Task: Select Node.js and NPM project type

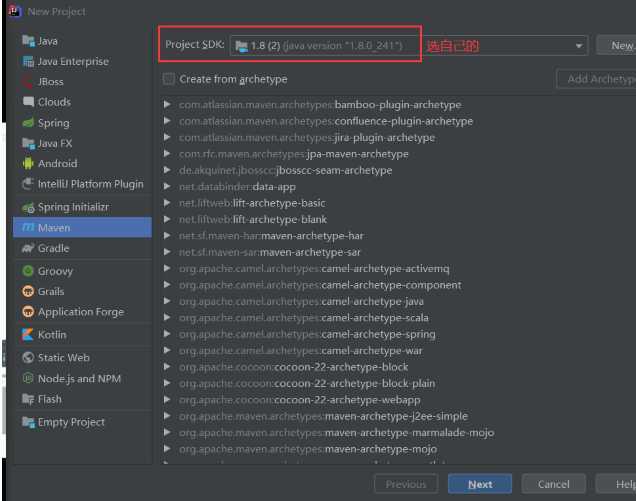Action: click(82, 378)
